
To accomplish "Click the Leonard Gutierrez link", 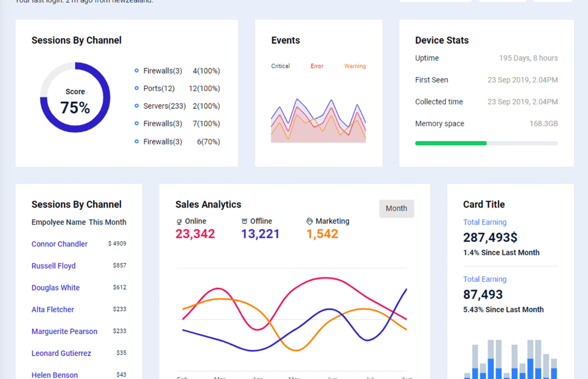I will [61, 353].
